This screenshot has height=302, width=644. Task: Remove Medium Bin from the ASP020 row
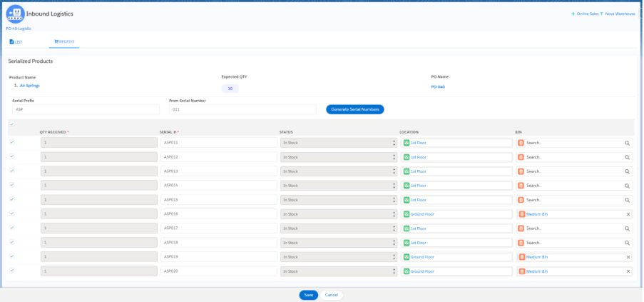(x=628, y=271)
